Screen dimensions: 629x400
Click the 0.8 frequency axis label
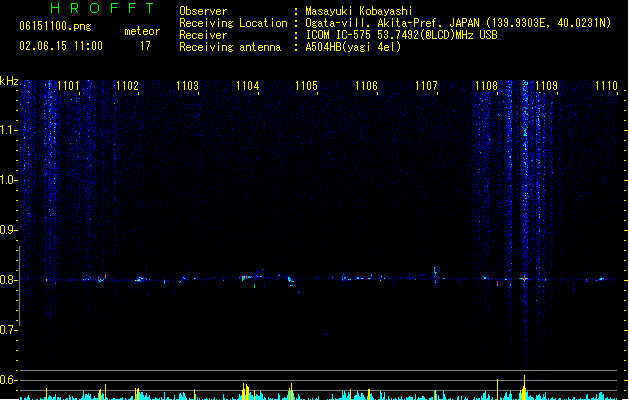[x=8, y=280]
